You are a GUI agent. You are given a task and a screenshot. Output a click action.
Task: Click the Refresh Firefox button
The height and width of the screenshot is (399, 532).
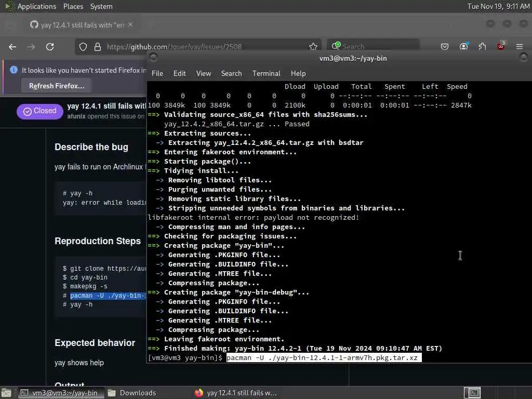(57, 86)
